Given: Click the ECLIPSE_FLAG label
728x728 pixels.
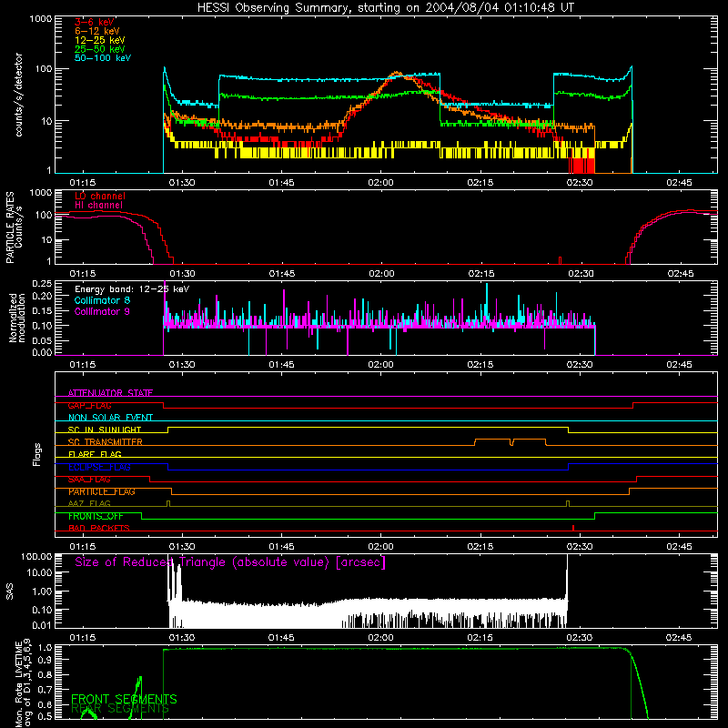Looking at the screenshot, I should [99, 467].
